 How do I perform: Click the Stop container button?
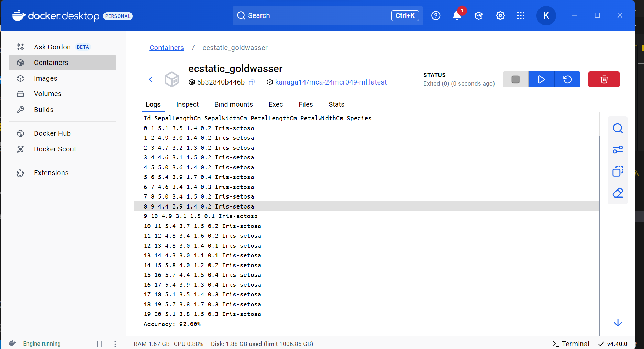(515, 79)
